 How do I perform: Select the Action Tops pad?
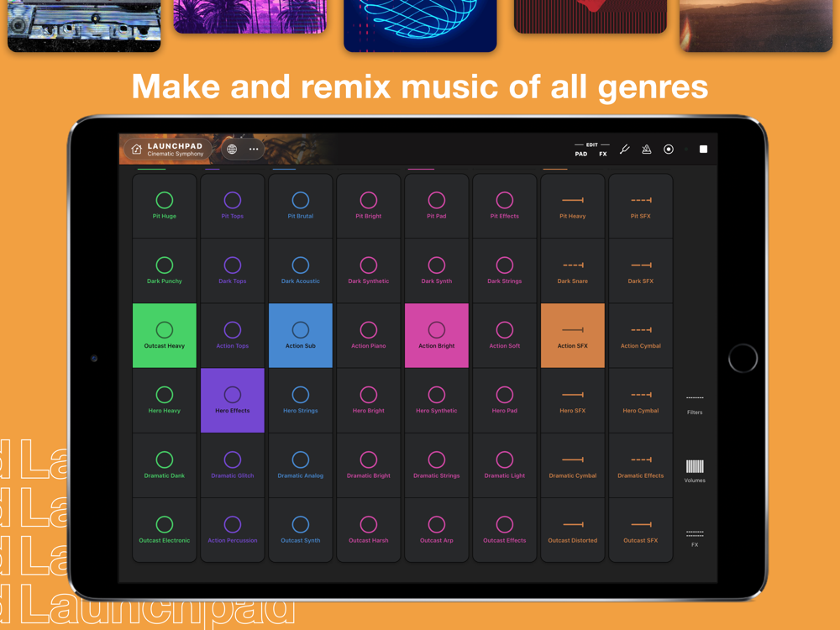pyautogui.click(x=233, y=335)
